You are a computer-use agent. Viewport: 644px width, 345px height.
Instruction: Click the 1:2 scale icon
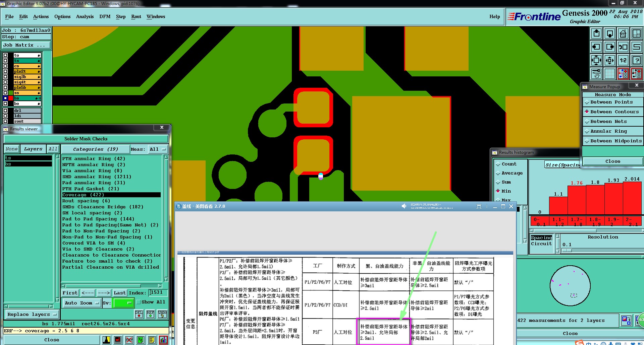[623, 60]
